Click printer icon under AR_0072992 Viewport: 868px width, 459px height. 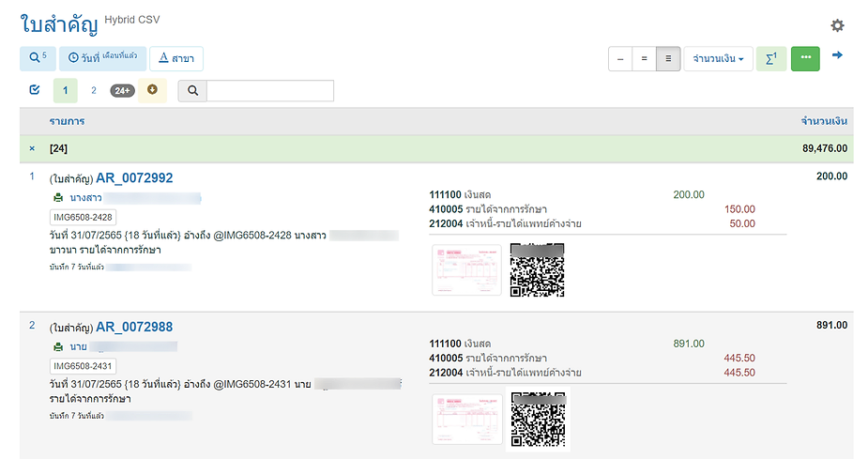coord(58,198)
